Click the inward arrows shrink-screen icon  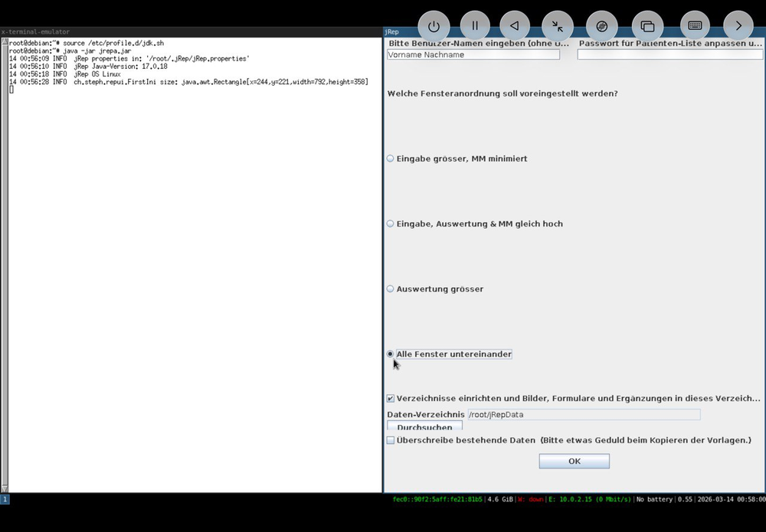[x=558, y=26]
